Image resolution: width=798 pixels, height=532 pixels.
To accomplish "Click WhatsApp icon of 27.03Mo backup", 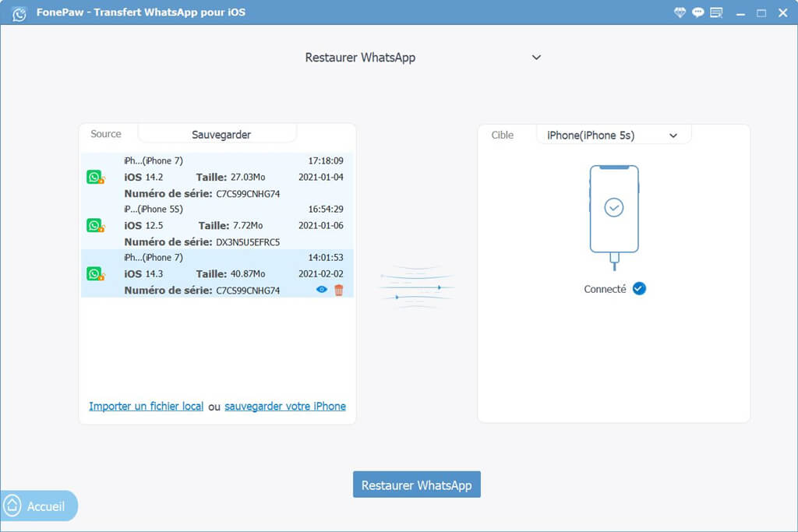I will (x=95, y=177).
